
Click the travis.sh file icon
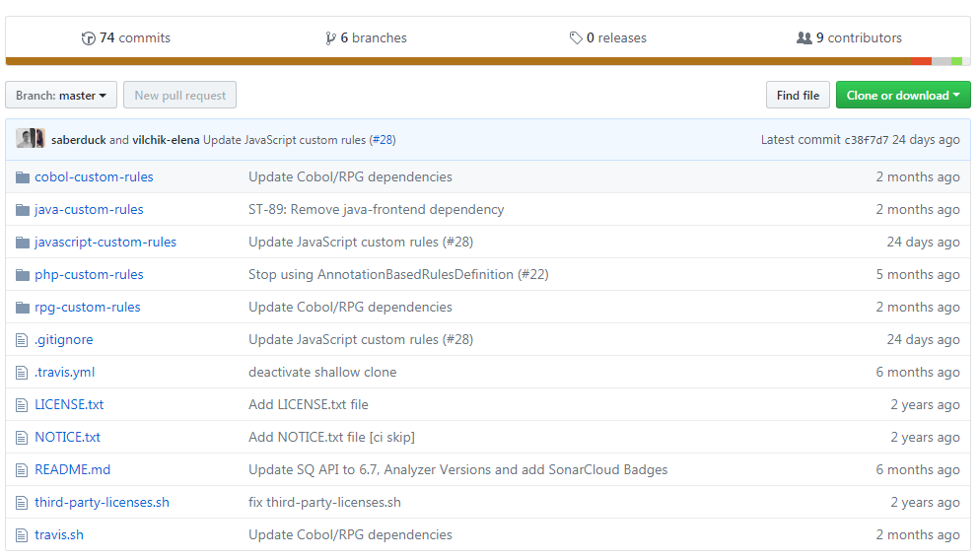pyautogui.click(x=22, y=535)
